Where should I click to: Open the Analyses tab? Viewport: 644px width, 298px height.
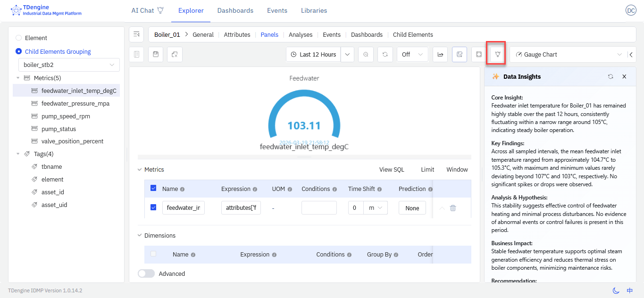click(301, 34)
